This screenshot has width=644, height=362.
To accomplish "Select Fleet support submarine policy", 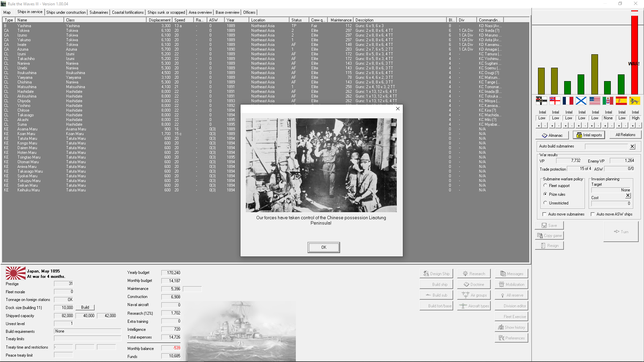I will [x=545, y=185].
